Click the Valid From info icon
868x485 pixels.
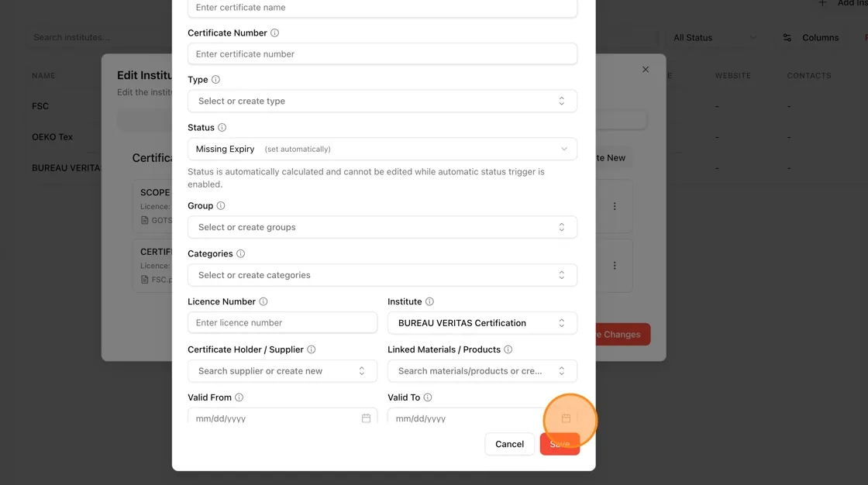(x=239, y=397)
